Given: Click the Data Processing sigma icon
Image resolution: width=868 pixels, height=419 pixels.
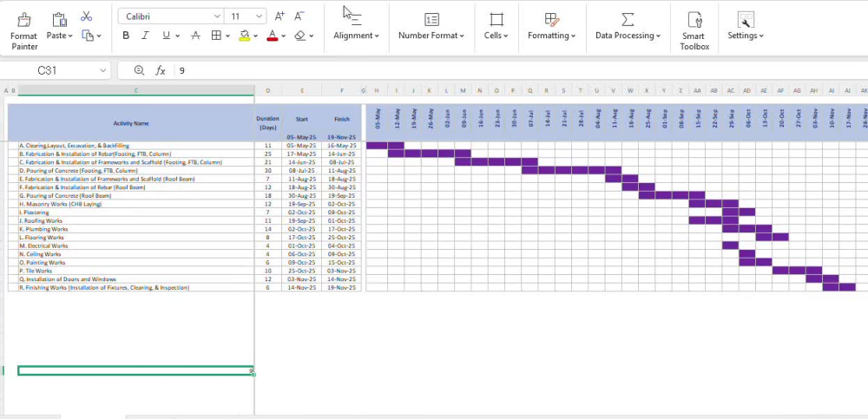Looking at the screenshot, I should tap(628, 19).
